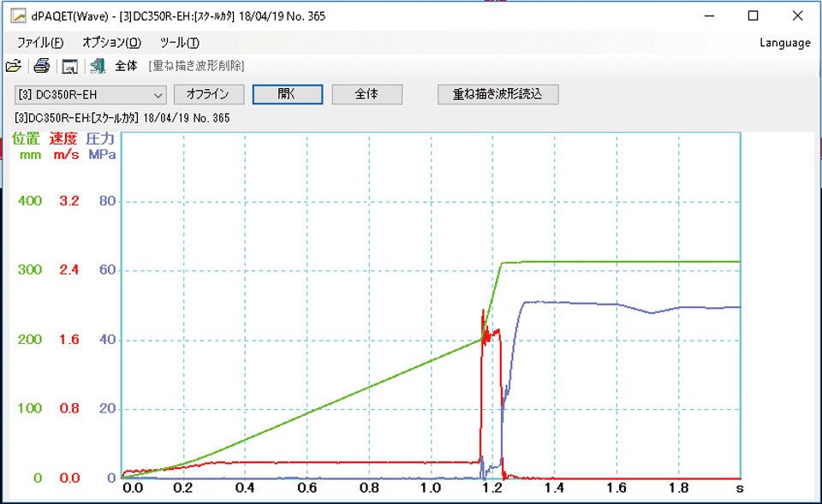Click the オフライン button
Screen dimensions: 822x504
point(209,94)
